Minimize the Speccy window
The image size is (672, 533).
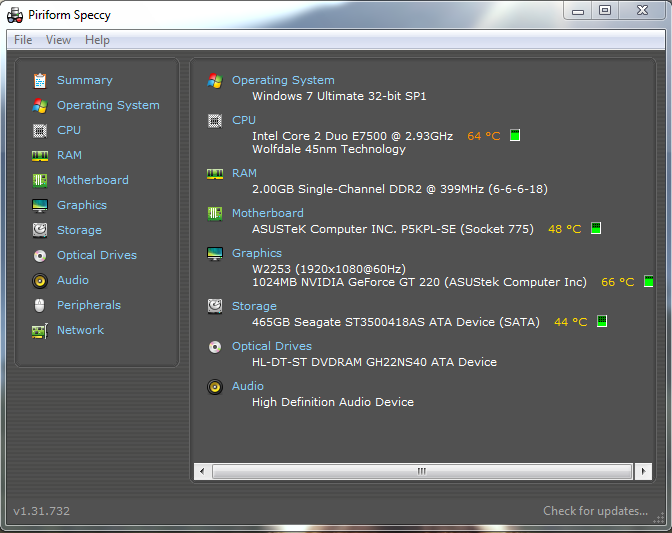click(578, 11)
